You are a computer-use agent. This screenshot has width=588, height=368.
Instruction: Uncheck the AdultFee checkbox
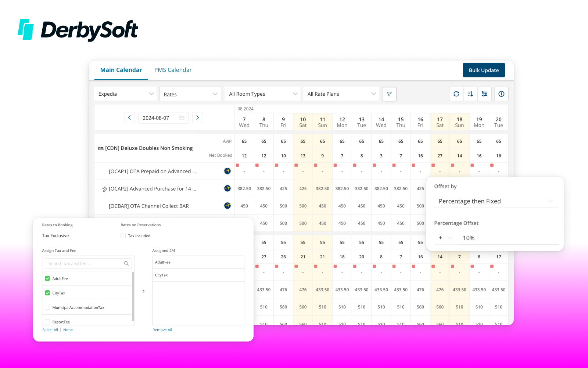tap(47, 279)
